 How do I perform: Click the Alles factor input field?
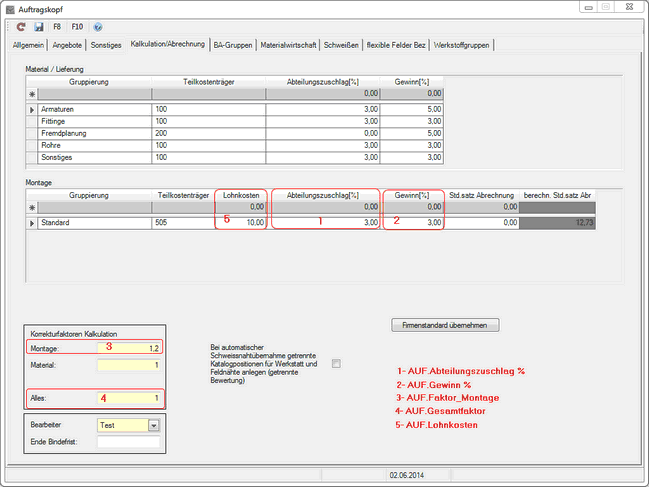[x=128, y=399]
